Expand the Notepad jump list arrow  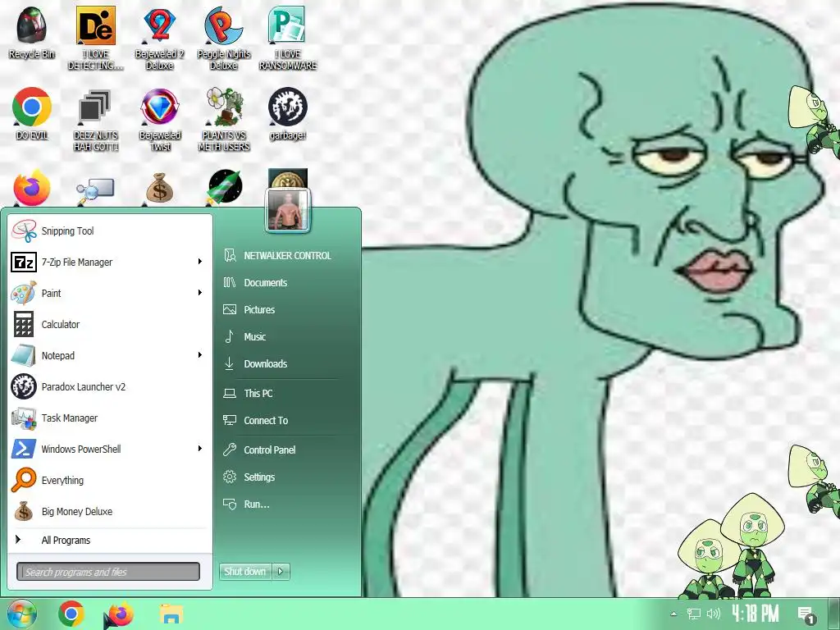200,354
